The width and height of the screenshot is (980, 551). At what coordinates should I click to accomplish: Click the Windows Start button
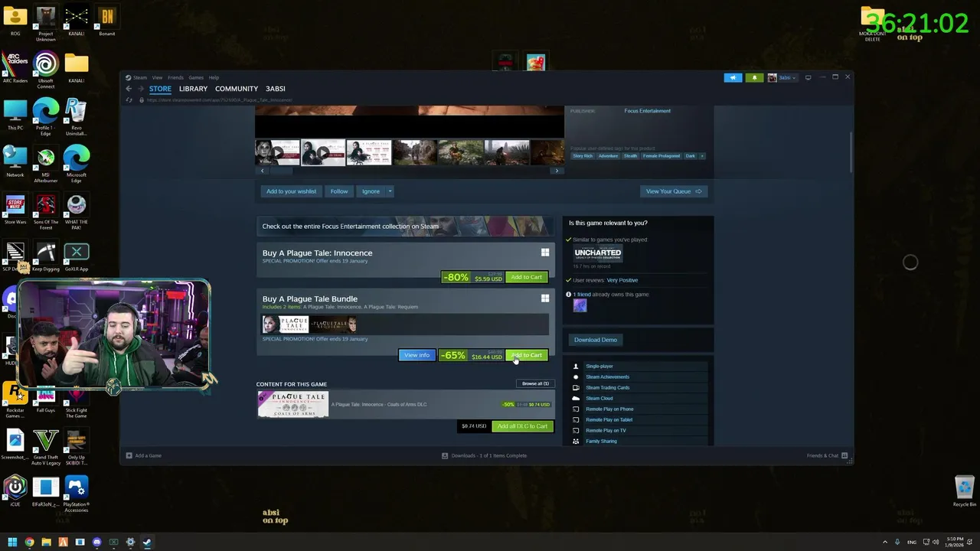pyautogui.click(x=12, y=542)
